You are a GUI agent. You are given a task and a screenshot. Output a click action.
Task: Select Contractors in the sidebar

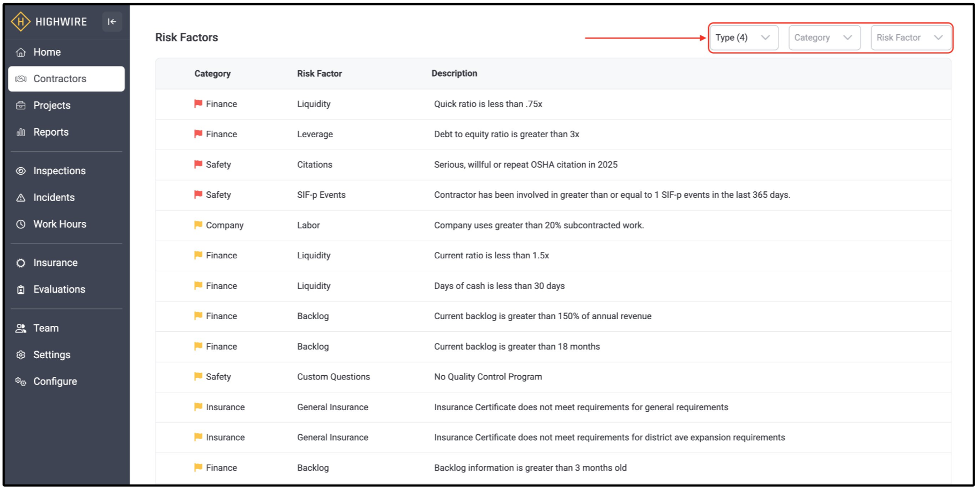click(x=66, y=79)
